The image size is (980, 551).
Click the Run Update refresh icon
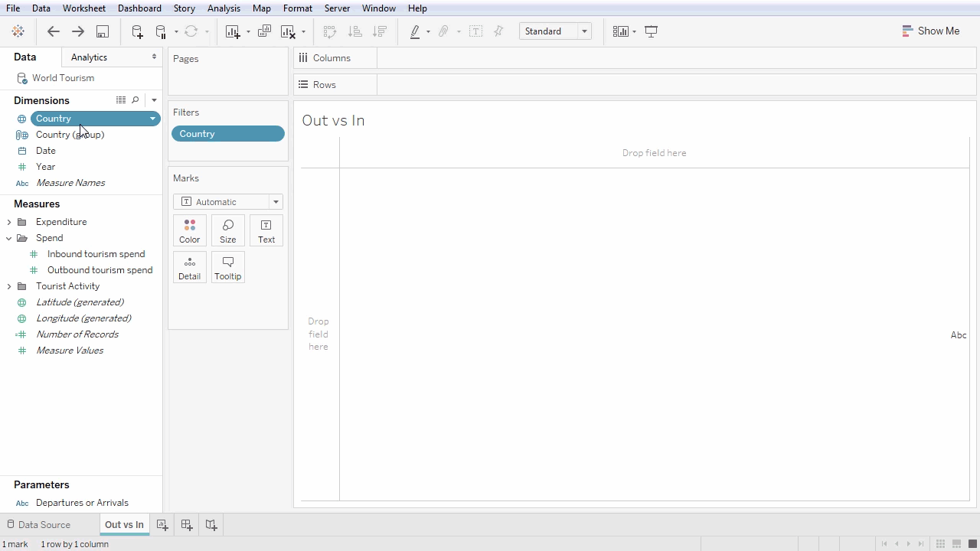coord(191,31)
